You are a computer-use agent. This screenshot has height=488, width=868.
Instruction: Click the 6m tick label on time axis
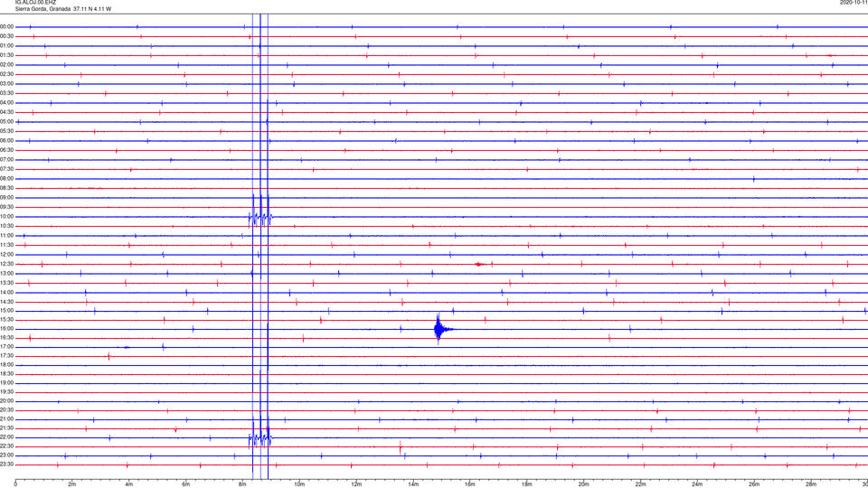click(185, 484)
